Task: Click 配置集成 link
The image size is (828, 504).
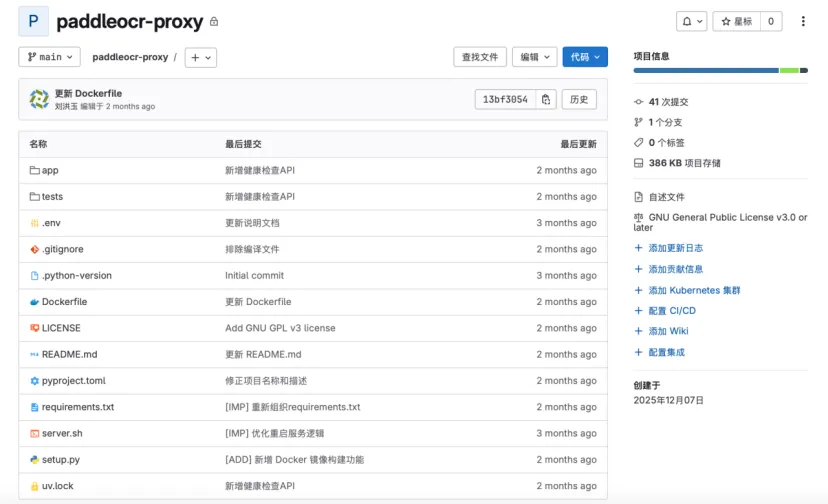Action: (x=666, y=352)
